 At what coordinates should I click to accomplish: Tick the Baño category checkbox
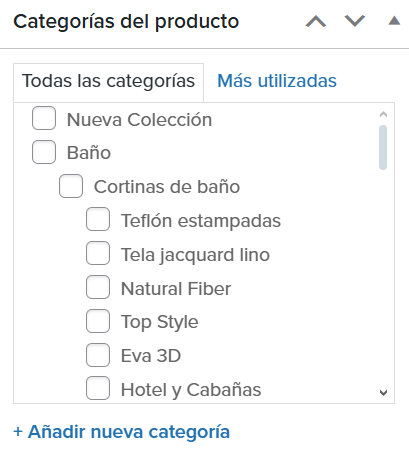point(44,152)
